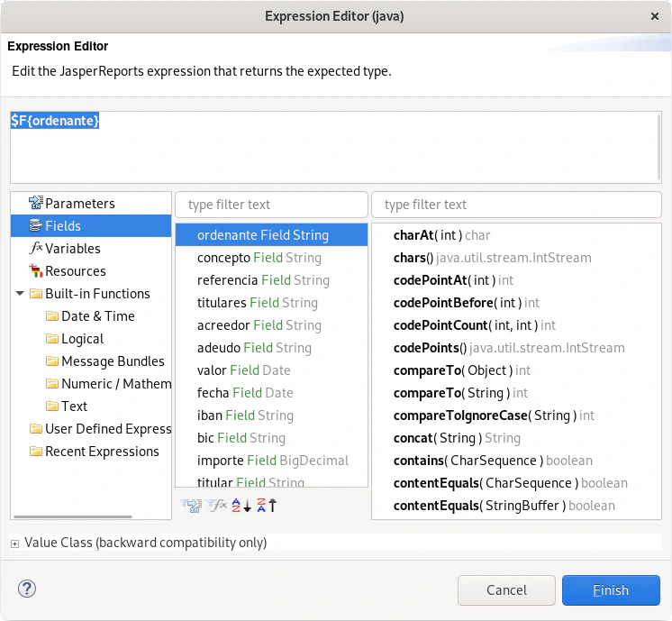The image size is (672, 621).
Task: Open the Recent Expressions category
Action: [x=102, y=452]
